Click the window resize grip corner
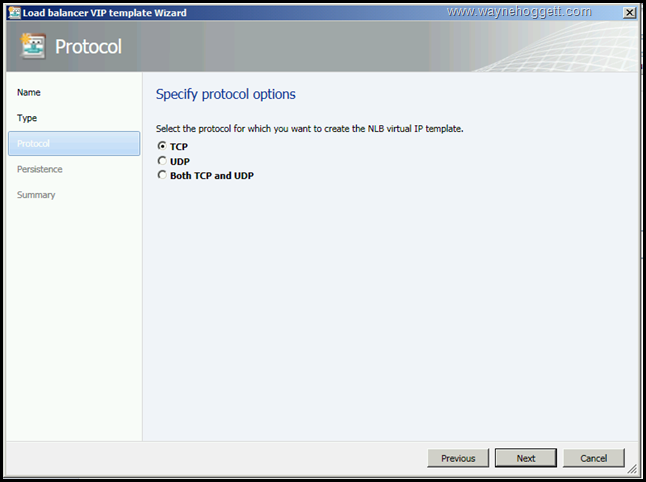Viewport: 646px width, 482px height. (632, 468)
